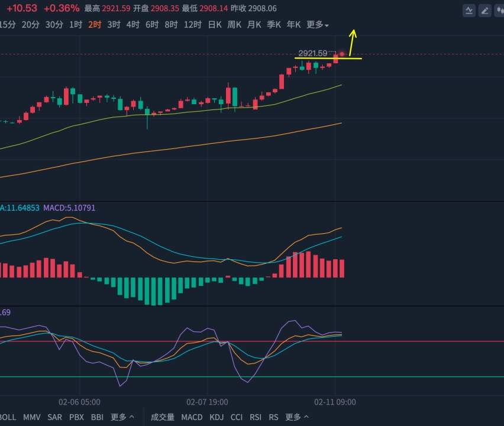Click the 02-11 09:00 time axis label

click(x=335, y=402)
